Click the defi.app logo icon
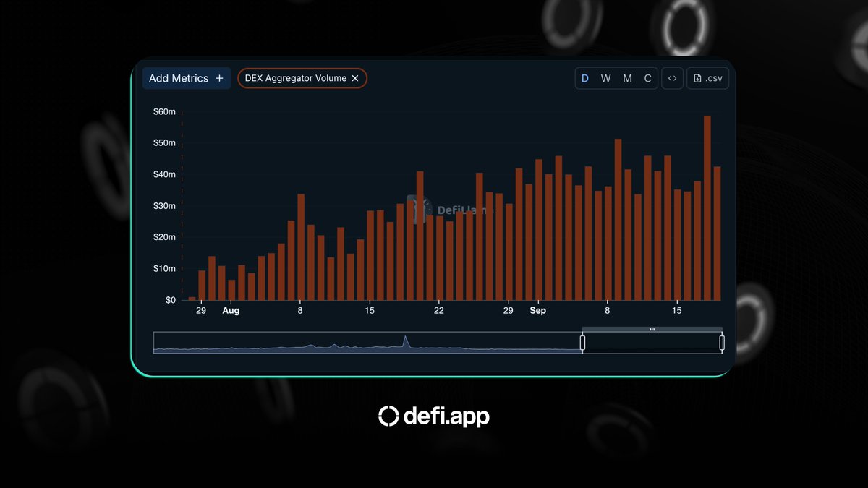Viewport: 868px width, 488px height. pos(388,416)
